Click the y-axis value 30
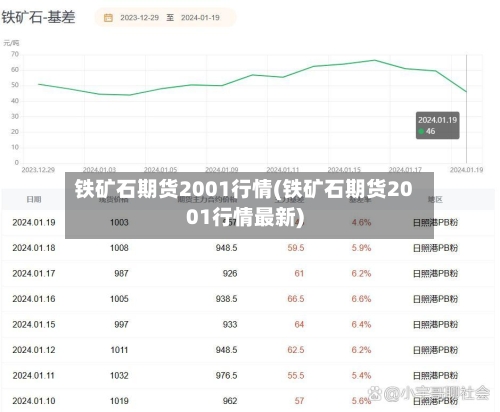The image size is (500, 412). pyautogui.click(x=15, y=116)
